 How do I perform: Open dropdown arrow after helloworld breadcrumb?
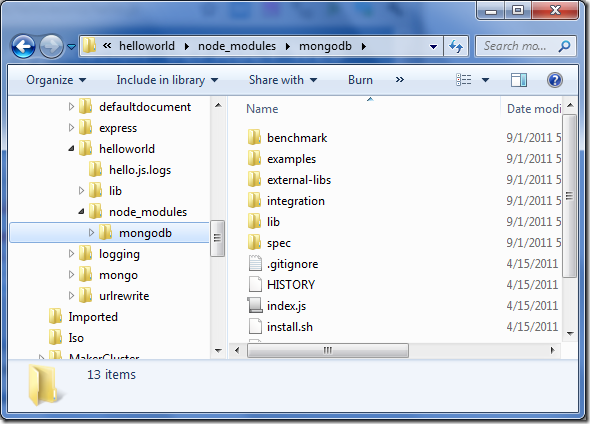(186, 46)
